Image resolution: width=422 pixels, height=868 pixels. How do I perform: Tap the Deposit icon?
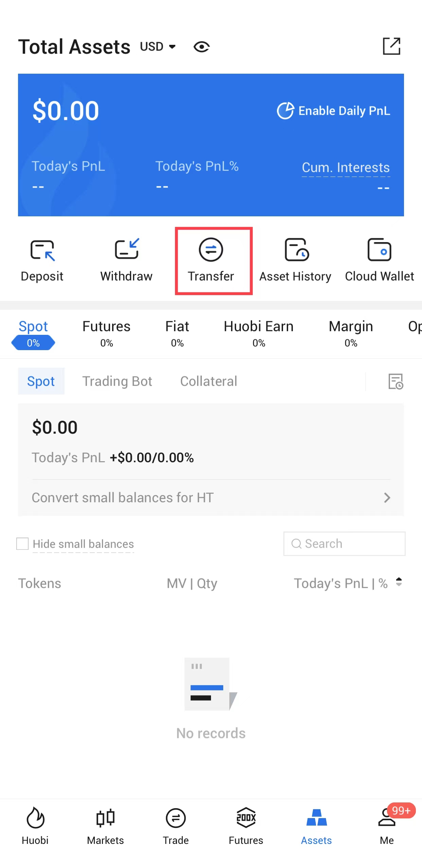point(42,251)
